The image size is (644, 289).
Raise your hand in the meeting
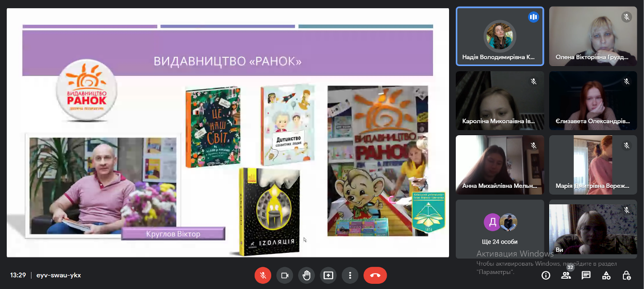pyautogui.click(x=306, y=275)
